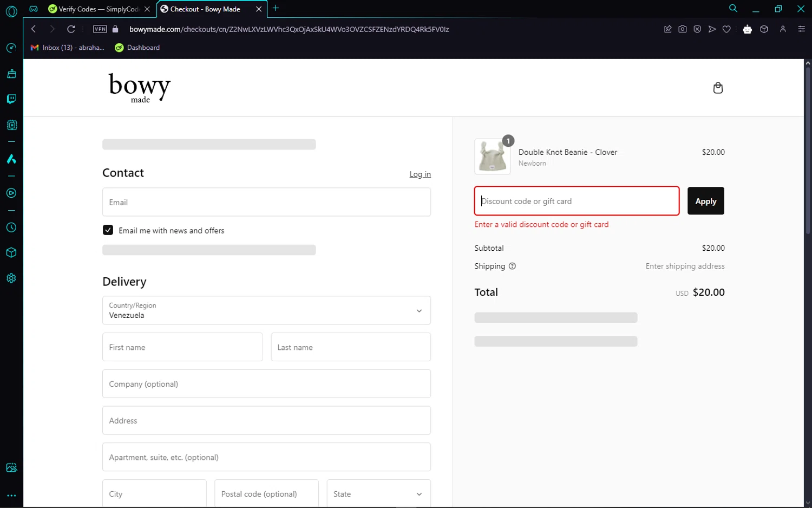Image resolution: width=812 pixels, height=508 pixels.
Task: Close the Checkout - Bowy Made tab
Action: pos(259,9)
